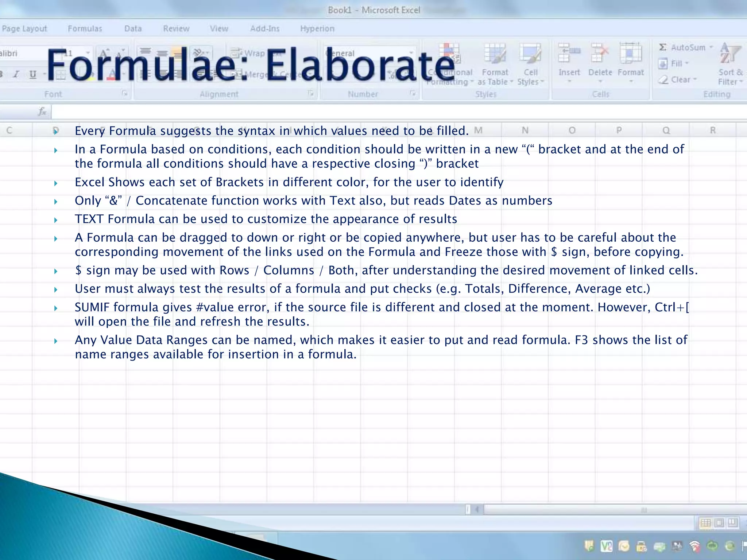
Task: Select column P header
Action: (x=619, y=131)
